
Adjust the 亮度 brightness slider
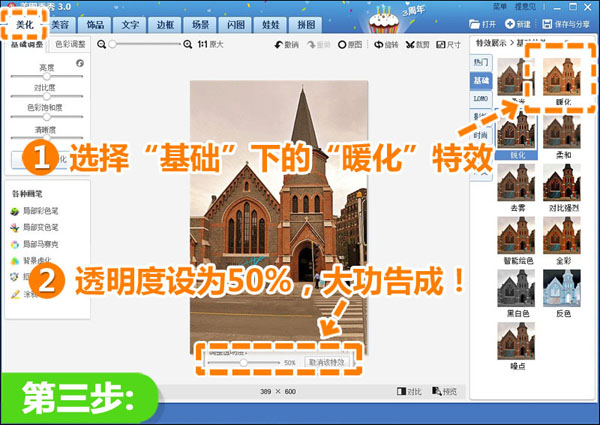(47, 76)
